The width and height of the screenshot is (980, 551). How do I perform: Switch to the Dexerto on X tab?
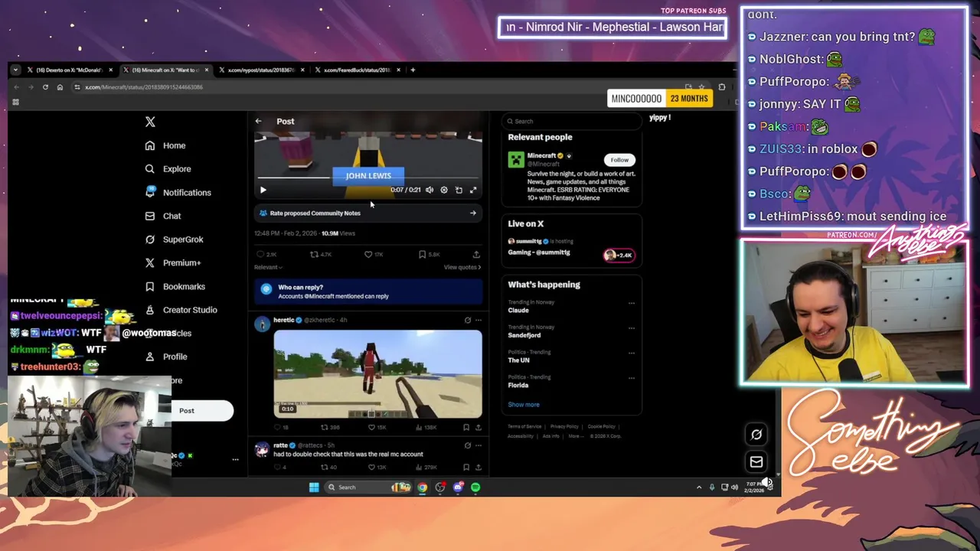point(70,70)
